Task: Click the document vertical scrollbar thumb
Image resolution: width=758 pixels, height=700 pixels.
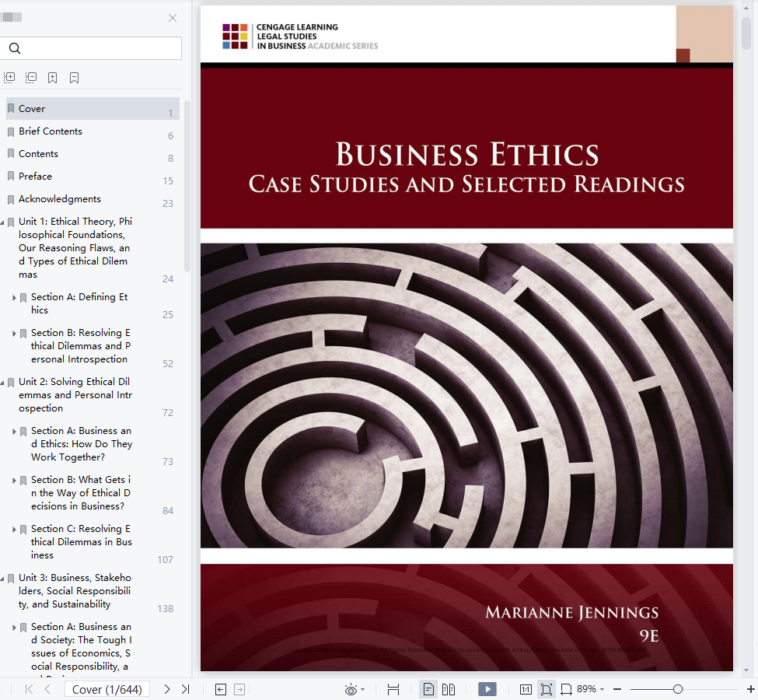Action: (x=746, y=32)
